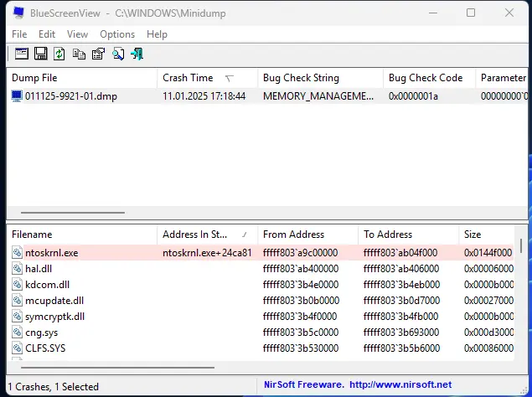Sort lower pane by Filename column

(x=82, y=235)
